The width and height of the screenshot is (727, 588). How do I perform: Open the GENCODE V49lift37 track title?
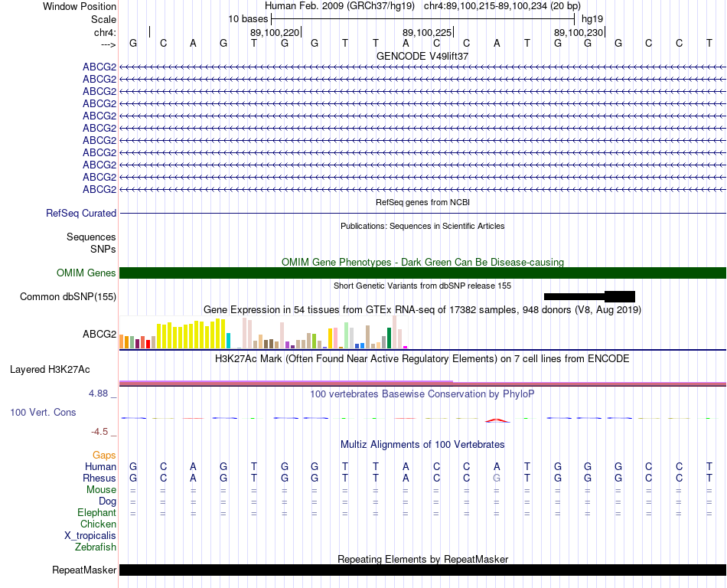(x=422, y=56)
